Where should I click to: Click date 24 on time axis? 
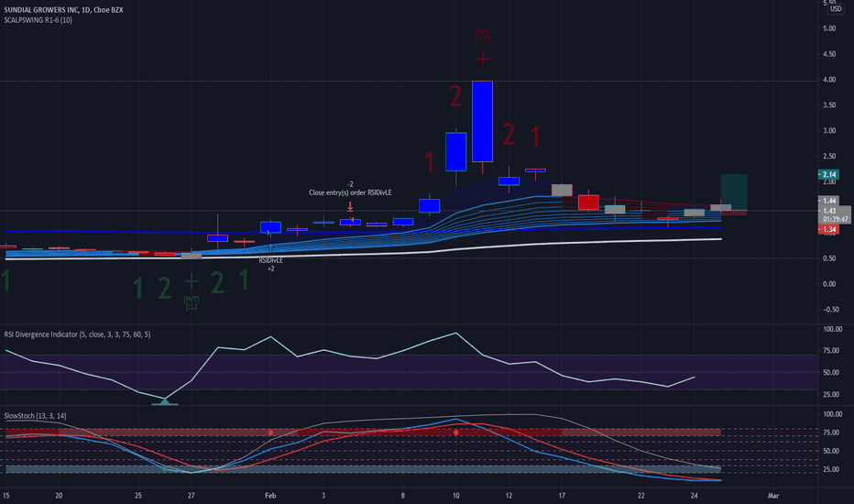click(694, 495)
